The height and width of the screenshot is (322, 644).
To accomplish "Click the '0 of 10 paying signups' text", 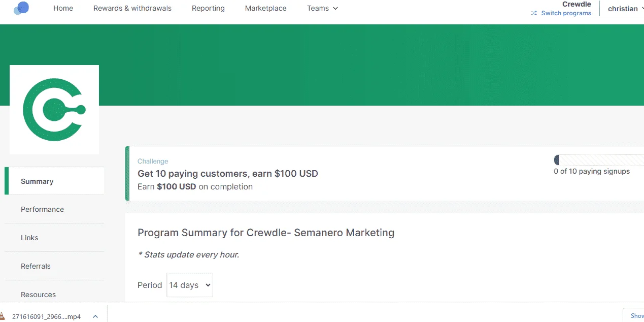I will pyautogui.click(x=592, y=171).
